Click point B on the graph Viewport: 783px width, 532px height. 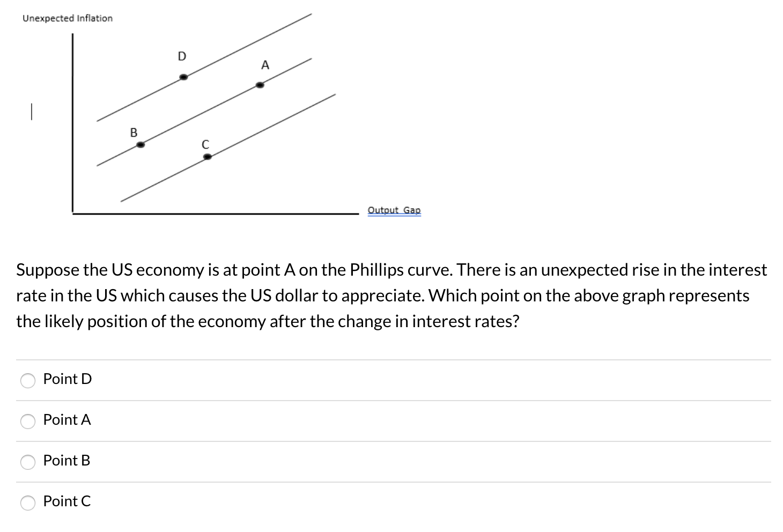141,144
